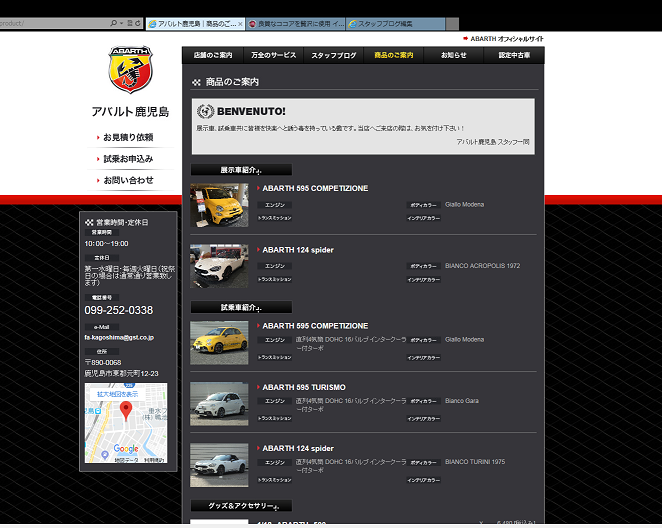Click ABARTH 124 spider title under 展示車紹介

click(x=298, y=250)
